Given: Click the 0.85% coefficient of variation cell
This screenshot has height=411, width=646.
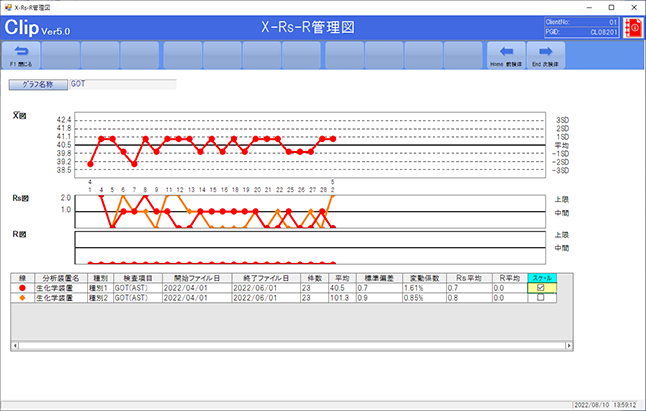Looking at the screenshot, I should pyautogui.click(x=424, y=298).
